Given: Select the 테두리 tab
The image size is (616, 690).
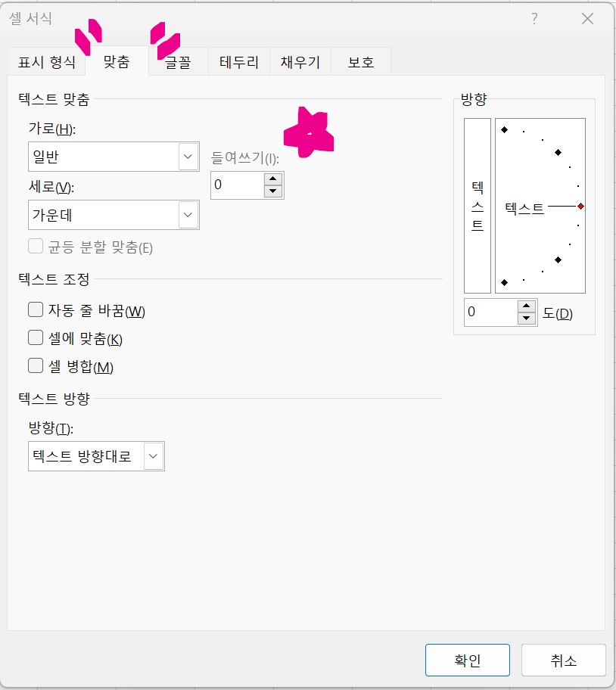Looking at the screenshot, I should (x=239, y=63).
